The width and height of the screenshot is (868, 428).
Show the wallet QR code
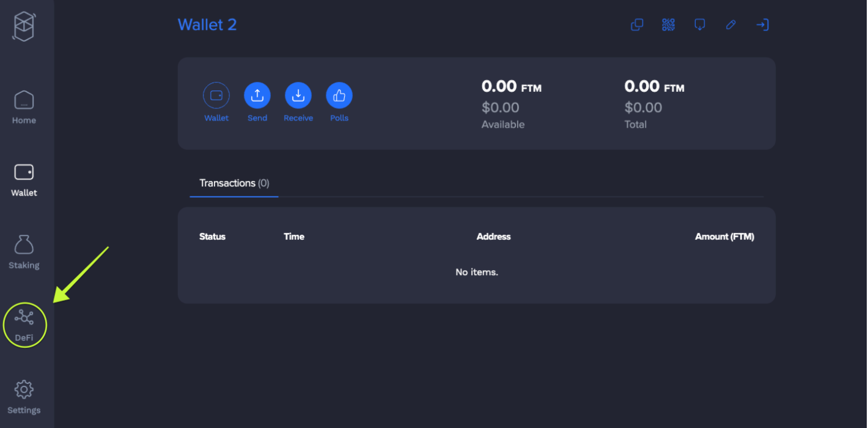tap(668, 25)
